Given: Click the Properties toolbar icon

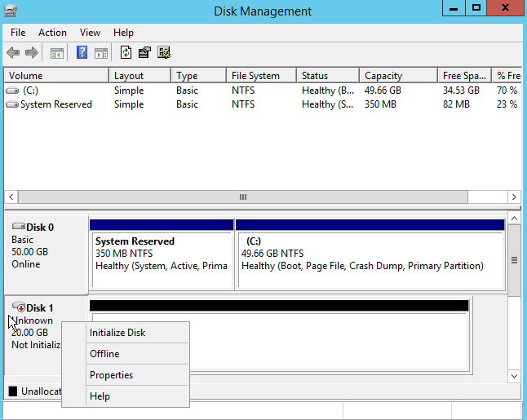Looking at the screenshot, I should coord(144,53).
